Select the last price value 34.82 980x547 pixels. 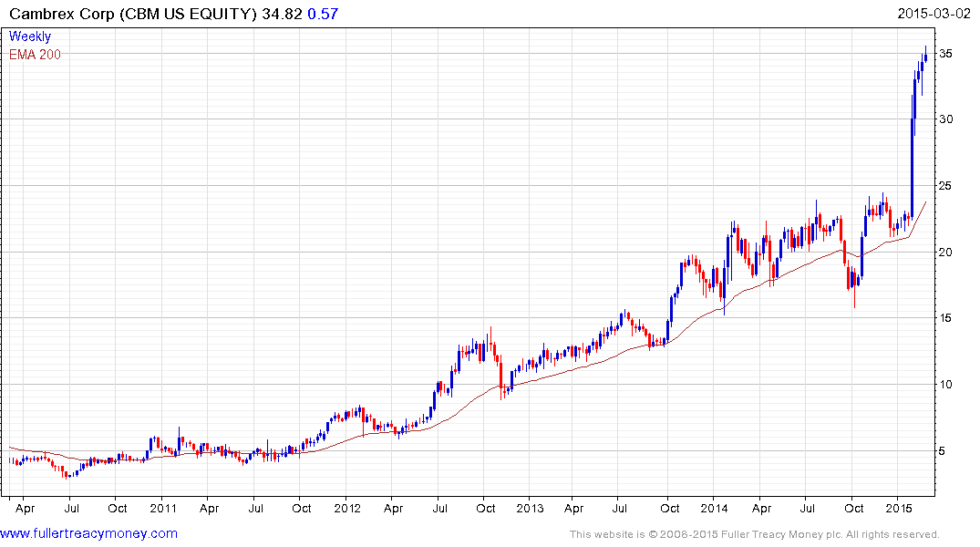(282, 14)
